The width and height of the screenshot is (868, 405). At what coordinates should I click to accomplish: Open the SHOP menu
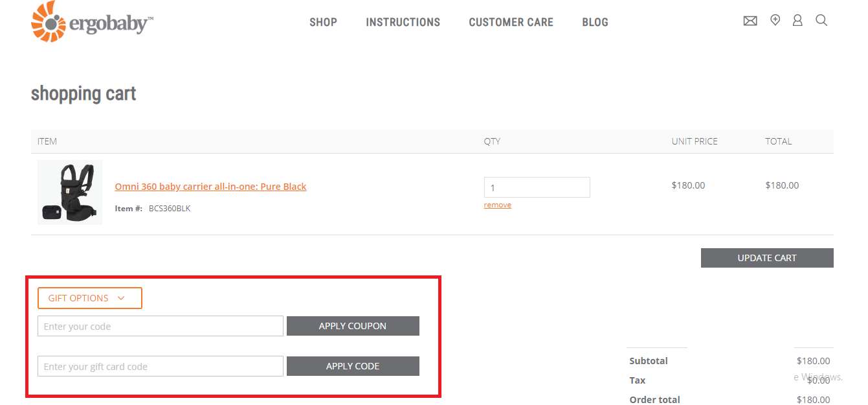(x=323, y=22)
